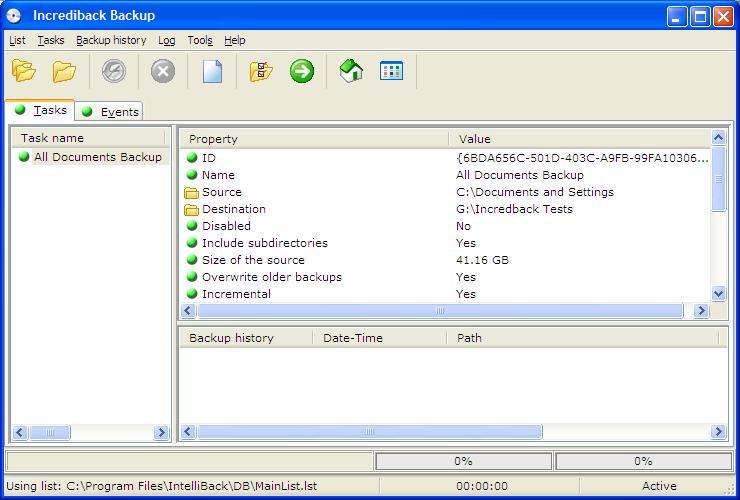Click the green dot beside Incremental
Image resolution: width=740 pixels, height=500 pixels.
pos(192,294)
